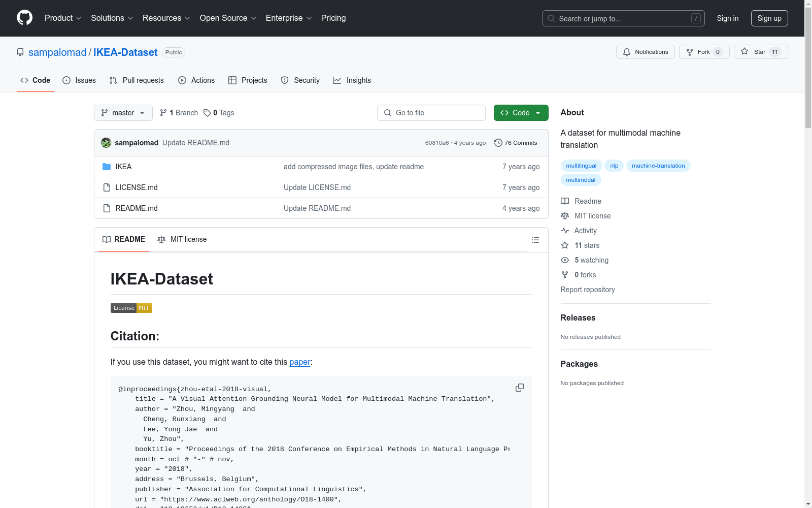This screenshot has height=508, width=812.
Task: Click the Notifications button
Action: pyautogui.click(x=646, y=52)
